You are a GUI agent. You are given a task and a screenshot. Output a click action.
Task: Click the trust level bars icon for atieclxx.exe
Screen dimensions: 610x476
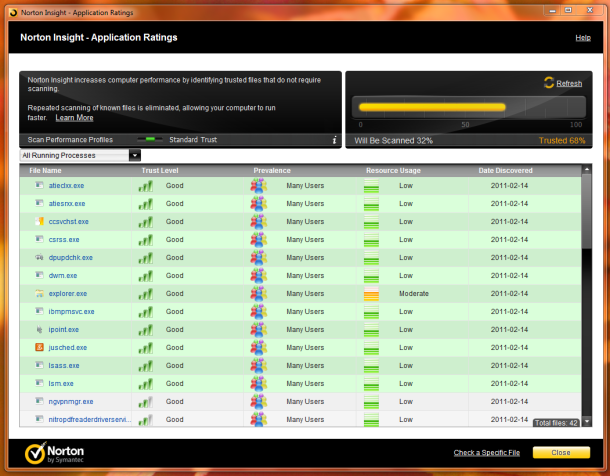pos(146,185)
